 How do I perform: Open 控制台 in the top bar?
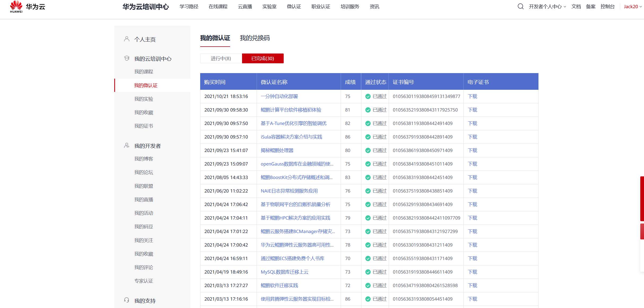pyautogui.click(x=607, y=7)
